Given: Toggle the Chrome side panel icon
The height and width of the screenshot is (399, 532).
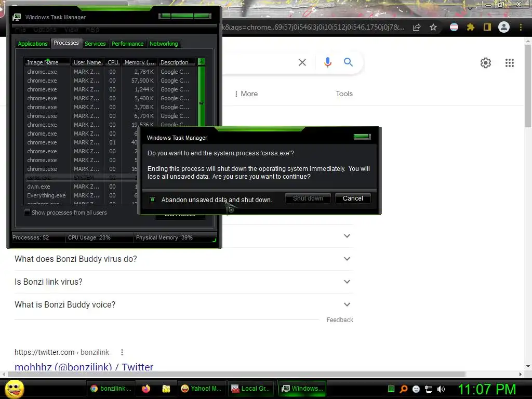Looking at the screenshot, I should click(x=487, y=27).
